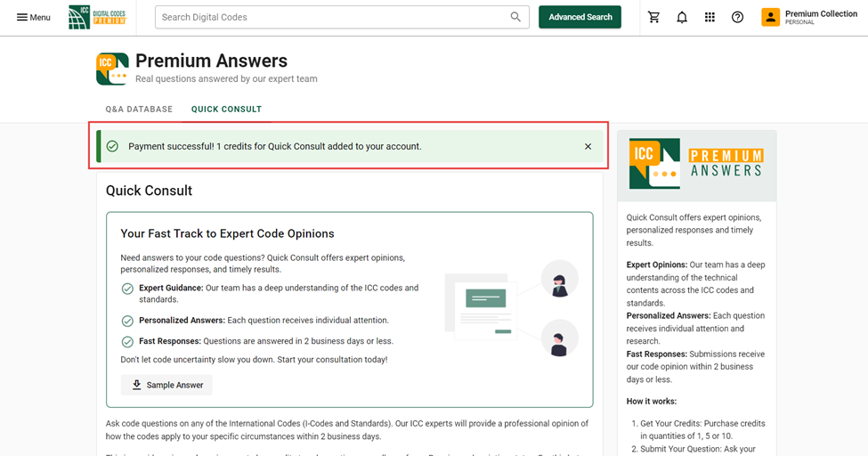Open the Premium Collection account menu
Image resolution: width=868 pixels, height=456 pixels.
pos(809,17)
